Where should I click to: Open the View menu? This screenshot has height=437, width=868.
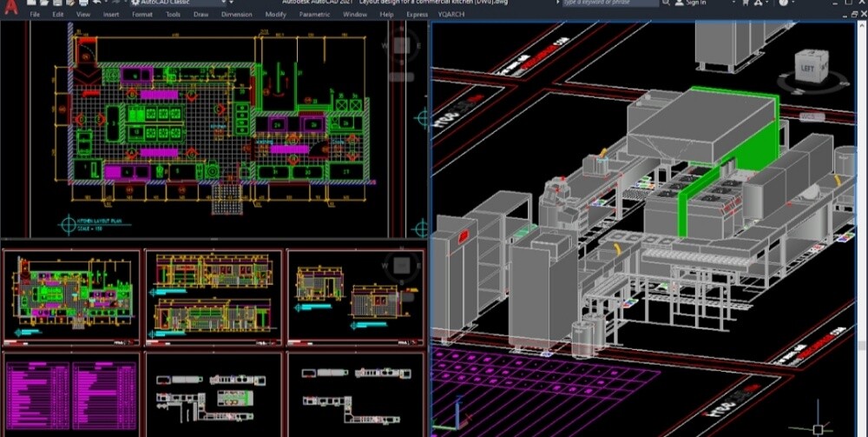click(x=83, y=15)
